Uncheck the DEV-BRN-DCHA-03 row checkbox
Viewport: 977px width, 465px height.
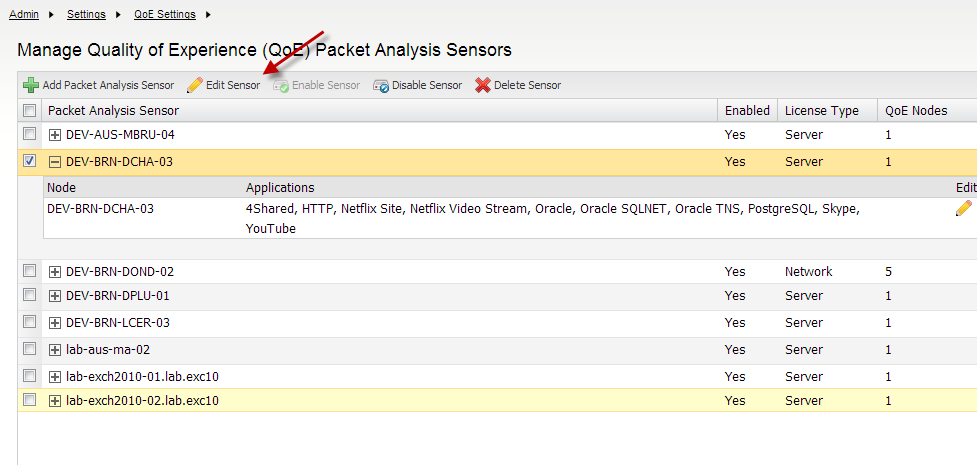[x=30, y=161]
